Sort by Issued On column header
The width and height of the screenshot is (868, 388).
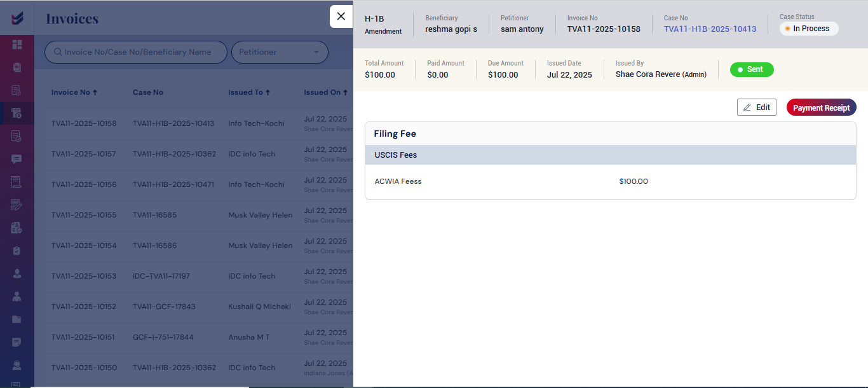point(325,92)
